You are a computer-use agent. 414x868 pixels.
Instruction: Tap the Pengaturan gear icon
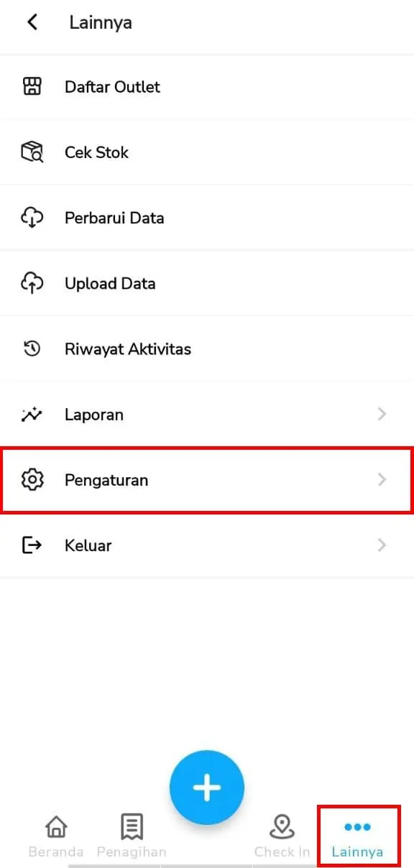tap(32, 480)
